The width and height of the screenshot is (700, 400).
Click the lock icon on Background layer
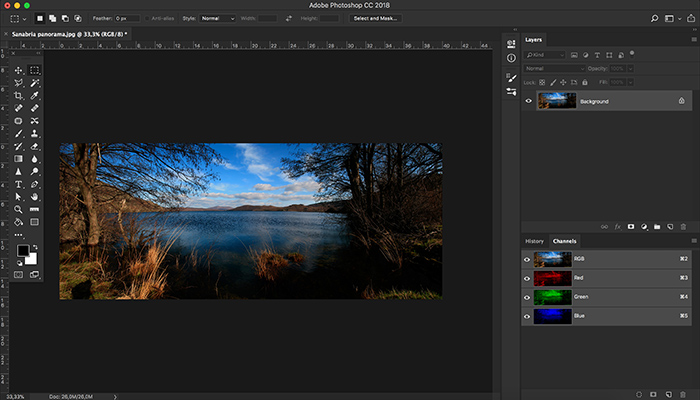681,101
